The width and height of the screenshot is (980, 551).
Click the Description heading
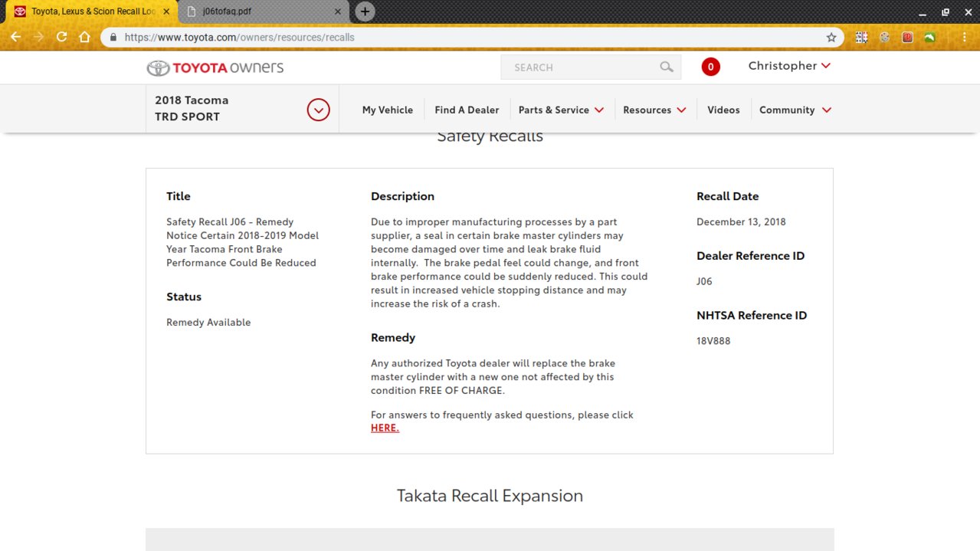(x=402, y=196)
